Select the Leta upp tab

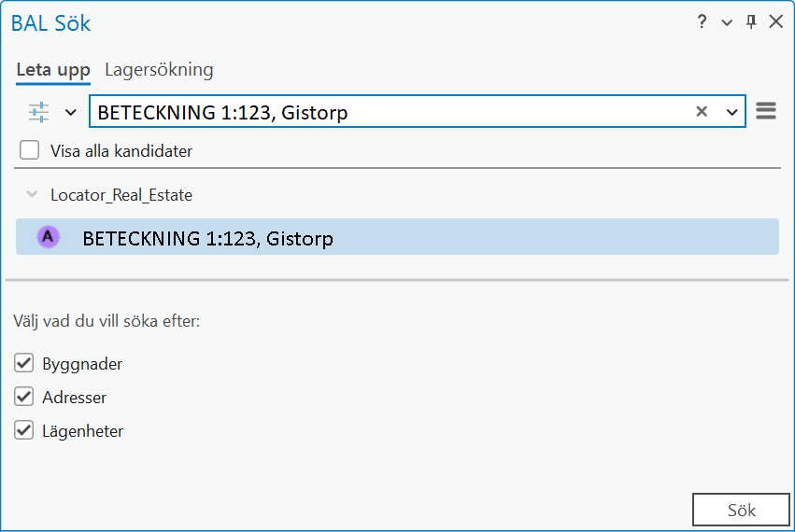pyautogui.click(x=53, y=70)
